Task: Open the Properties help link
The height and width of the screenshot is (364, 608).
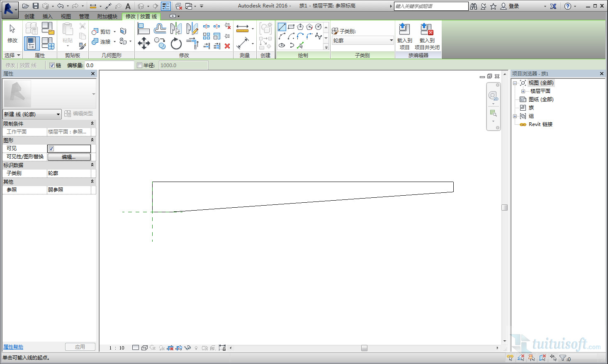Action: (x=13, y=347)
